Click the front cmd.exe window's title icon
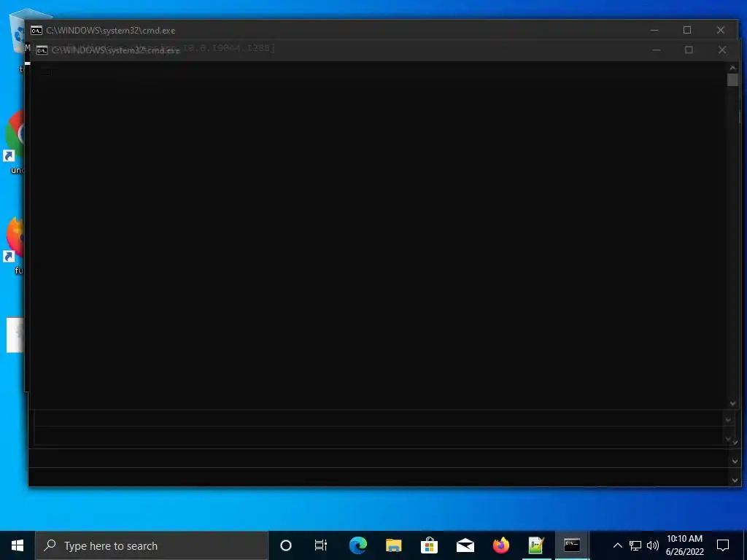Image resolution: width=747 pixels, height=560 pixels. point(42,50)
